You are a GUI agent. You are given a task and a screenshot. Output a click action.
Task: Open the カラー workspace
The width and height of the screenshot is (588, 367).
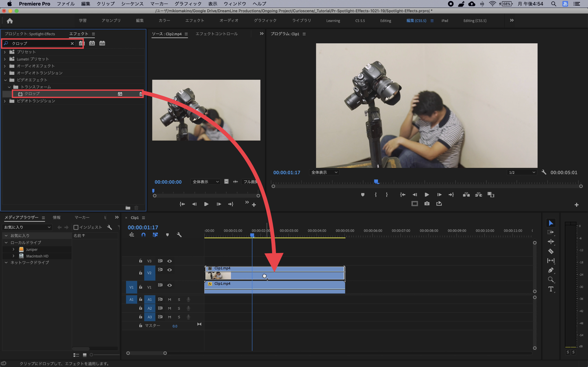point(164,21)
